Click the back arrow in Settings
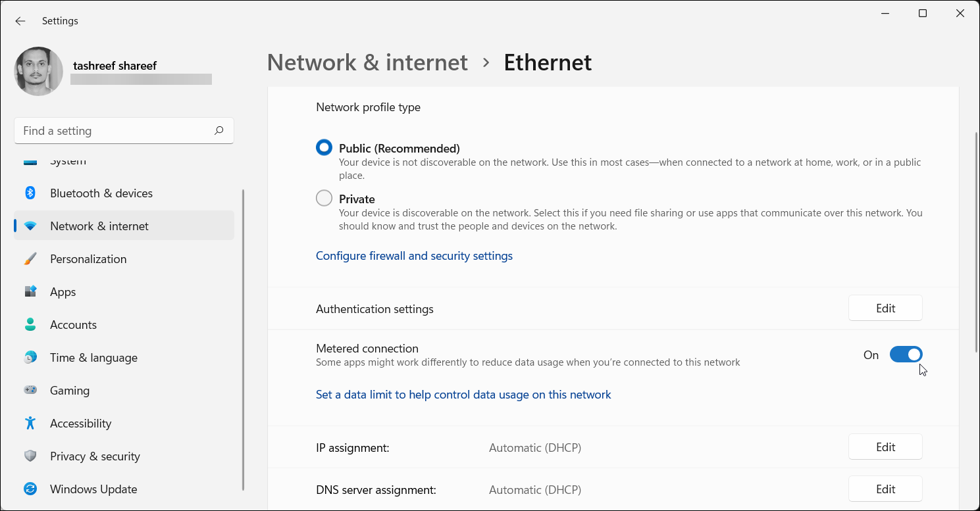The image size is (980, 511). pyautogui.click(x=20, y=20)
